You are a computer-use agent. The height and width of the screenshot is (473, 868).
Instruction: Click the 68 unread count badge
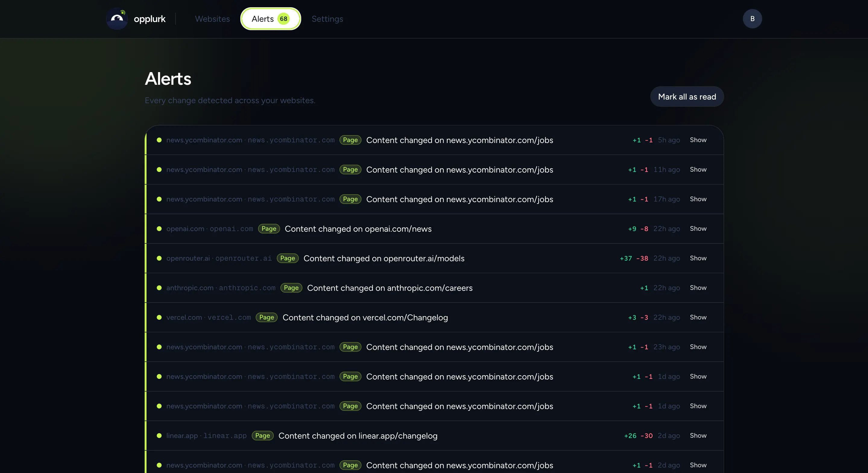(283, 18)
